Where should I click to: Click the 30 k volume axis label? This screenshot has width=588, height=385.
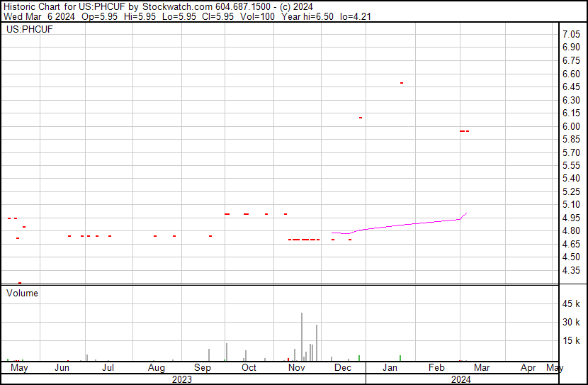click(571, 322)
